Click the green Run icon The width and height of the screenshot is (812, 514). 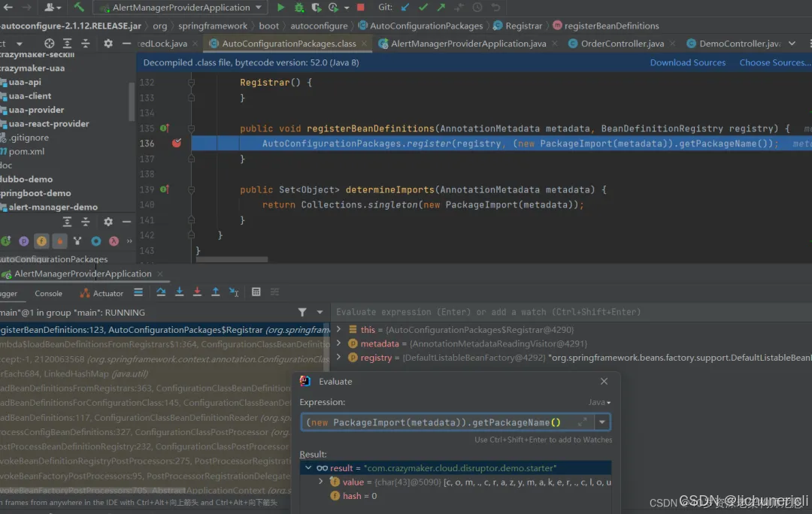pyautogui.click(x=280, y=7)
